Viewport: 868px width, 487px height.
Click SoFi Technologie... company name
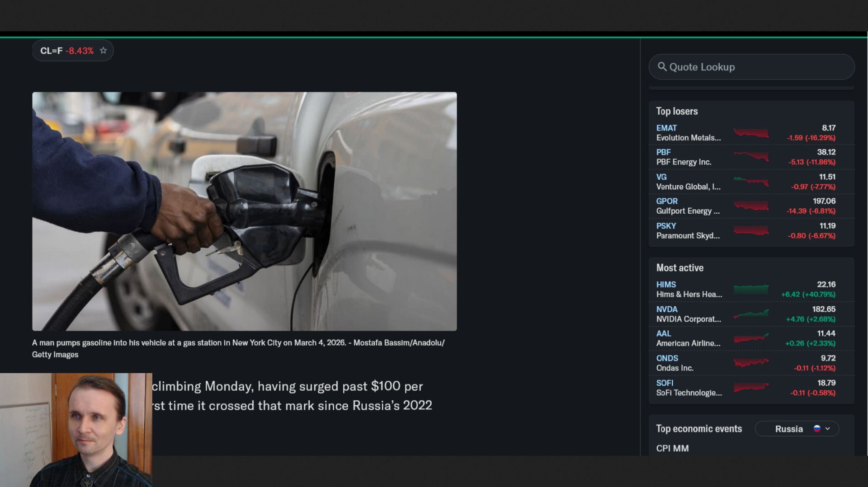tap(689, 393)
